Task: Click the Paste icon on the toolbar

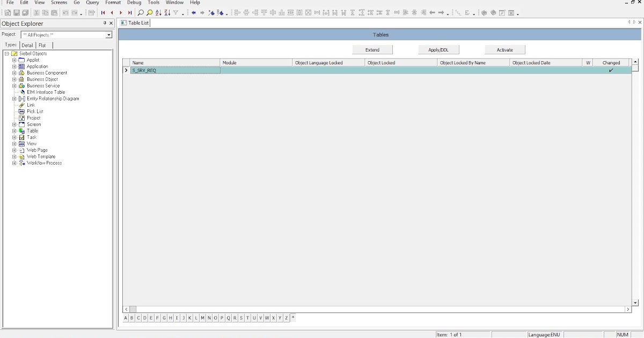Action: point(53,12)
